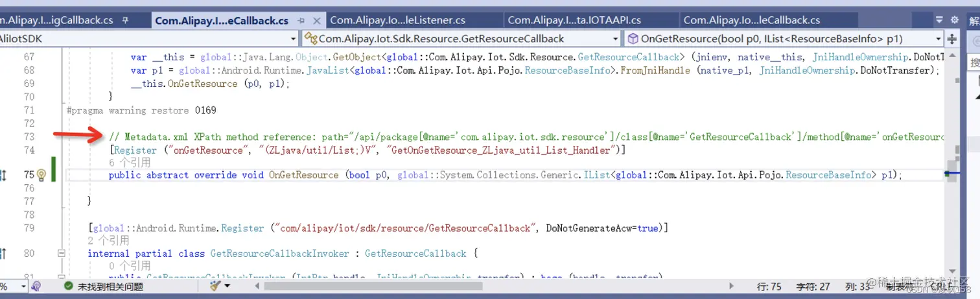Collapse the code block at line 81
980x299 pixels.
tap(62, 278)
